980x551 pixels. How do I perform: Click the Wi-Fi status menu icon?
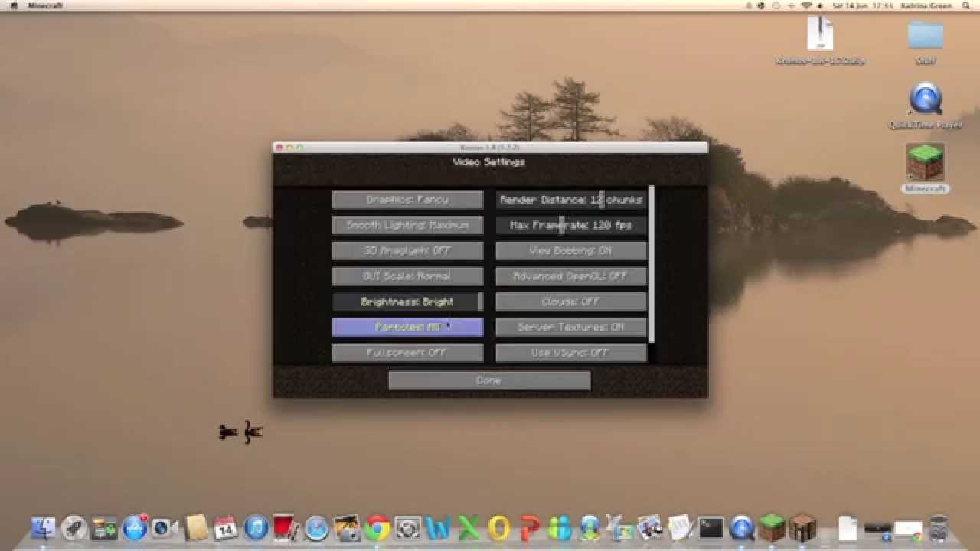pyautogui.click(x=806, y=5)
